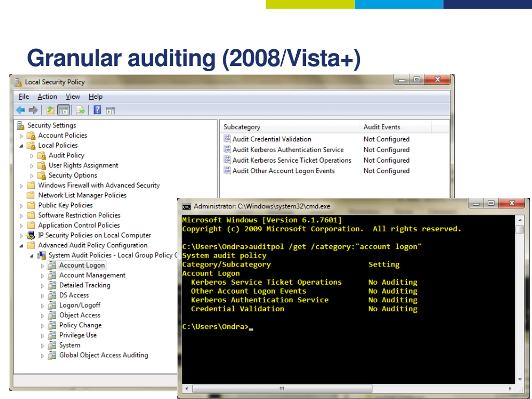This screenshot has width=532, height=399.
Task: Click the blue Help question mark icon
Action: (97, 110)
